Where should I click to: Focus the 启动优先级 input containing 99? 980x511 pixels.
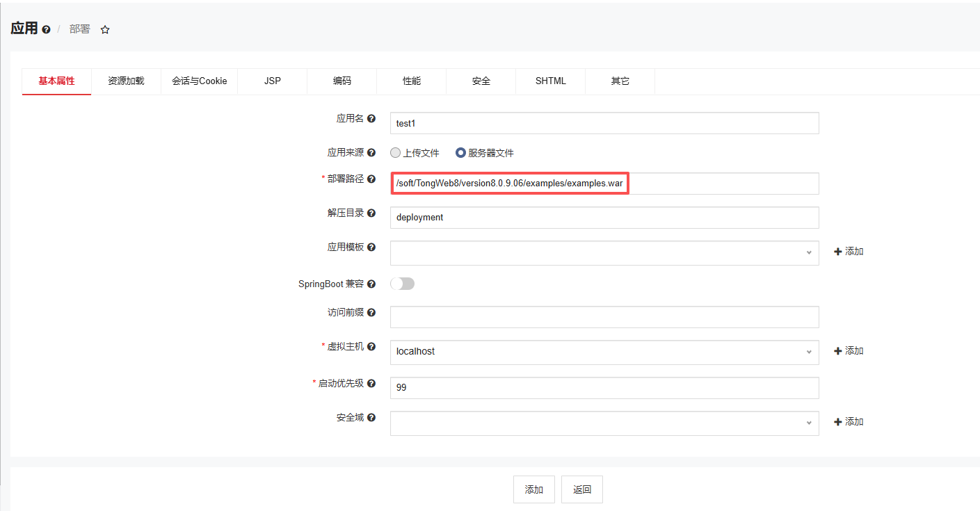[x=604, y=388]
